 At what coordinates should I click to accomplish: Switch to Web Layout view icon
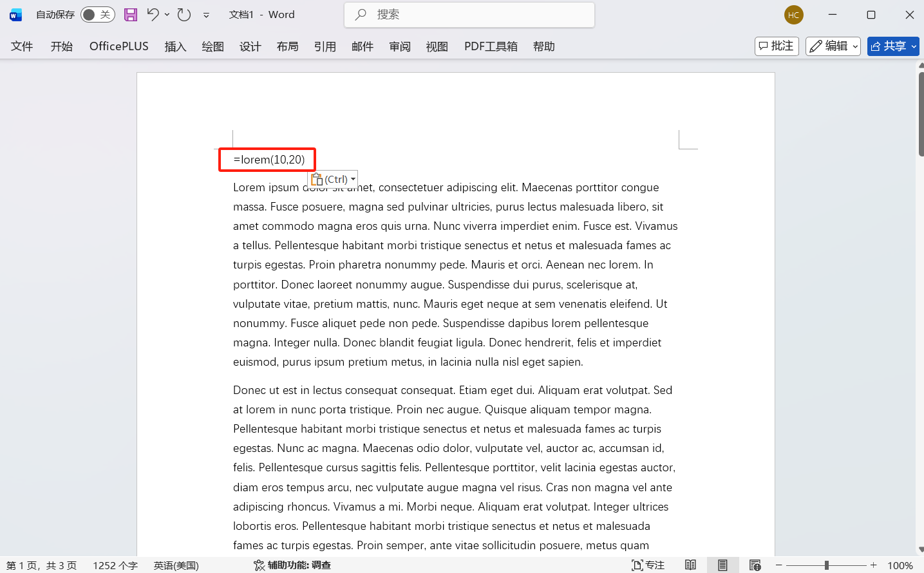tap(754, 565)
